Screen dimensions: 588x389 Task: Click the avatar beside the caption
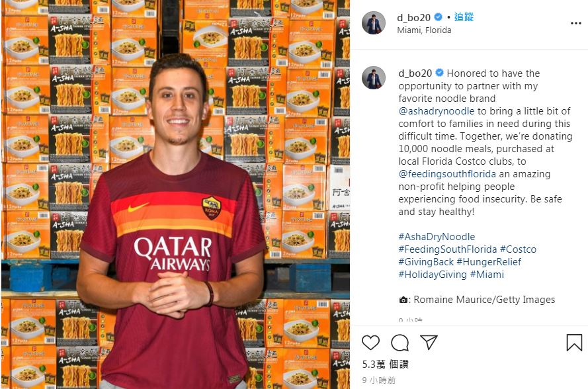374,78
